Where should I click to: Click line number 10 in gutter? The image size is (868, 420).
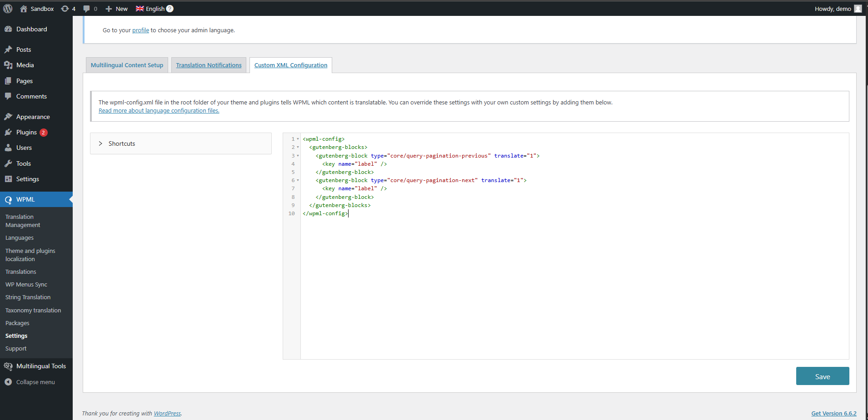click(291, 213)
